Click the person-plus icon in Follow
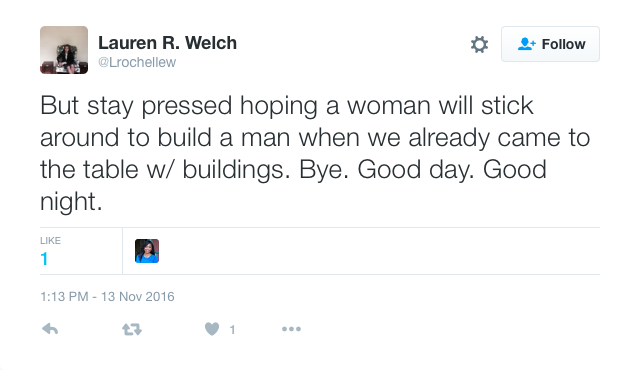Viewport: 638px width, 370px height. coord(527,44)
